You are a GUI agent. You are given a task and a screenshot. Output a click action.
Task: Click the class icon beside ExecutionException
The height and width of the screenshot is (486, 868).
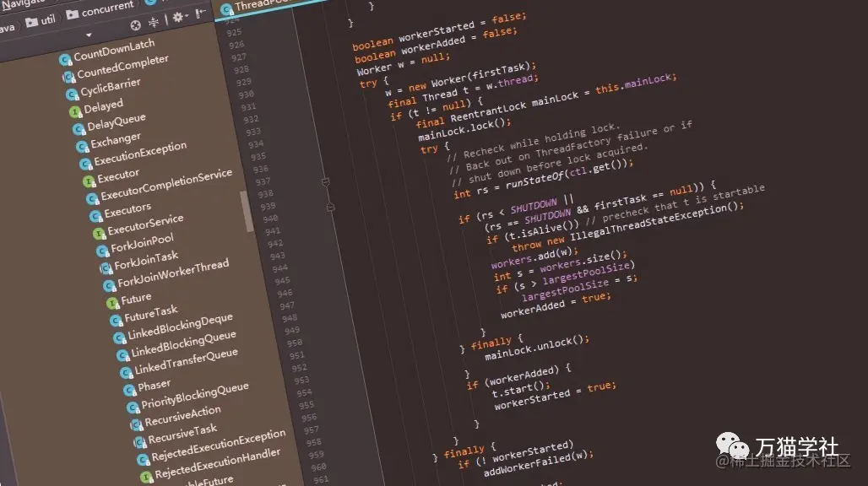(85, 165)
